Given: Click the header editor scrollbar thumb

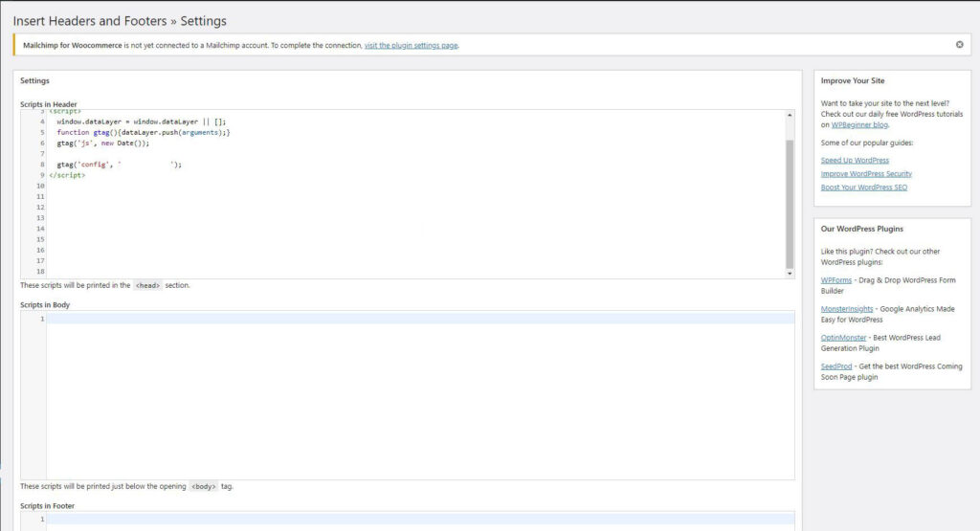Looking at the screenshot, I should (790, 204).
